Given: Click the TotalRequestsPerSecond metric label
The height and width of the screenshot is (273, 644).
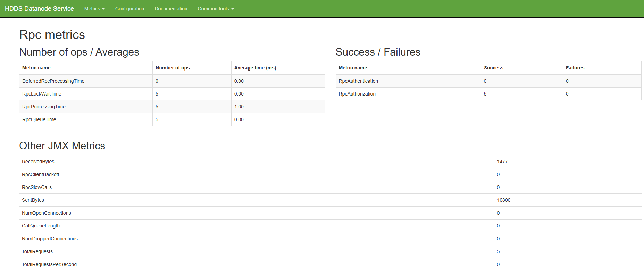Looking at the screenshot, I should coord(49,264).
